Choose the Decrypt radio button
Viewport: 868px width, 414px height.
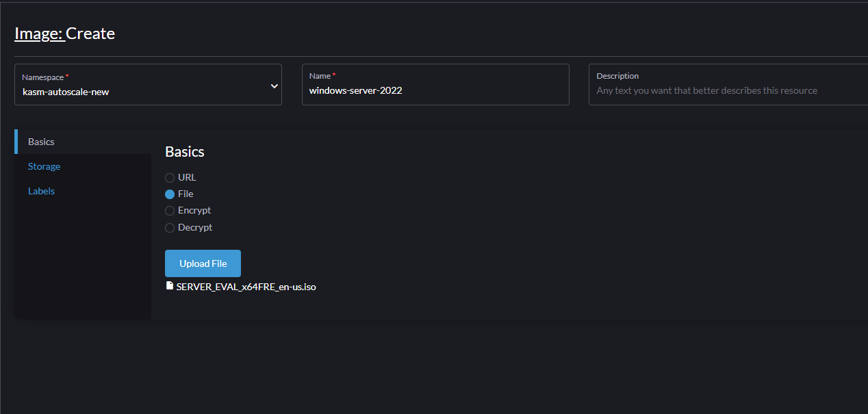coord(169,227)
